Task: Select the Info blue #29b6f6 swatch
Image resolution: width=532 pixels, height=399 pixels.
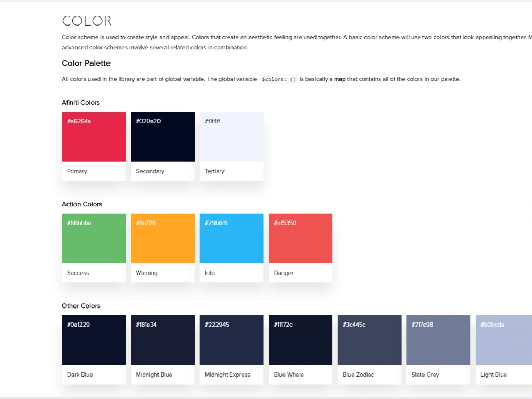Action: 232,238
